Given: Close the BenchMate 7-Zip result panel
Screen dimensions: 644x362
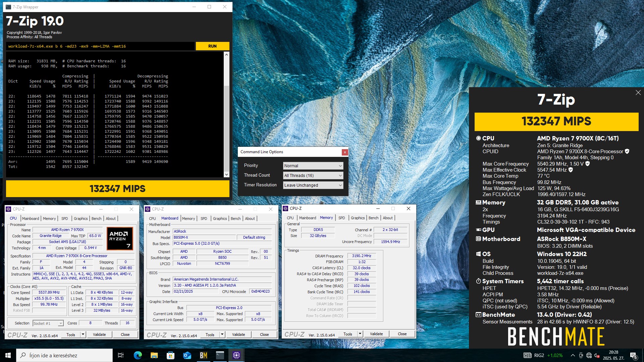Looking at the screenshot, I should click(638, 93).
